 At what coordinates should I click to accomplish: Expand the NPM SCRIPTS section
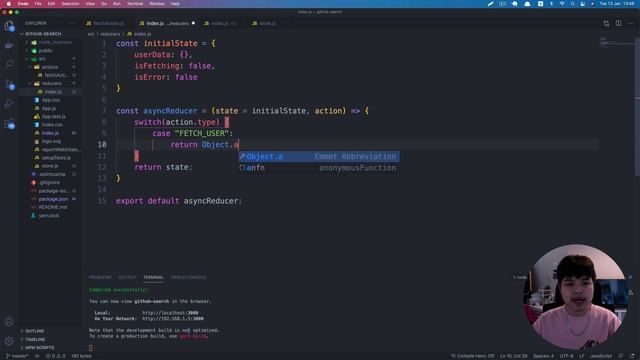37,347
